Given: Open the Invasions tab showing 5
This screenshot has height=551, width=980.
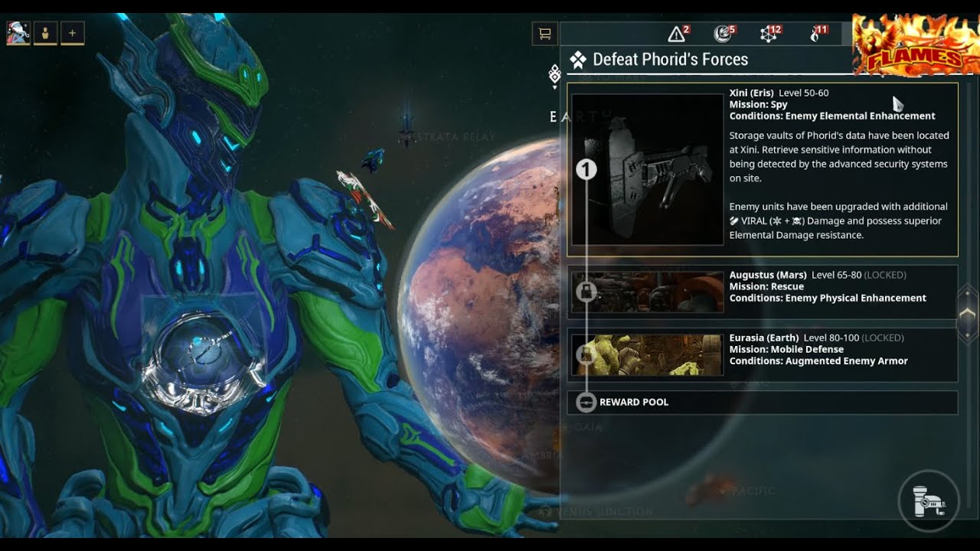Looking at the screenshot, I should (x=724, y=34).
